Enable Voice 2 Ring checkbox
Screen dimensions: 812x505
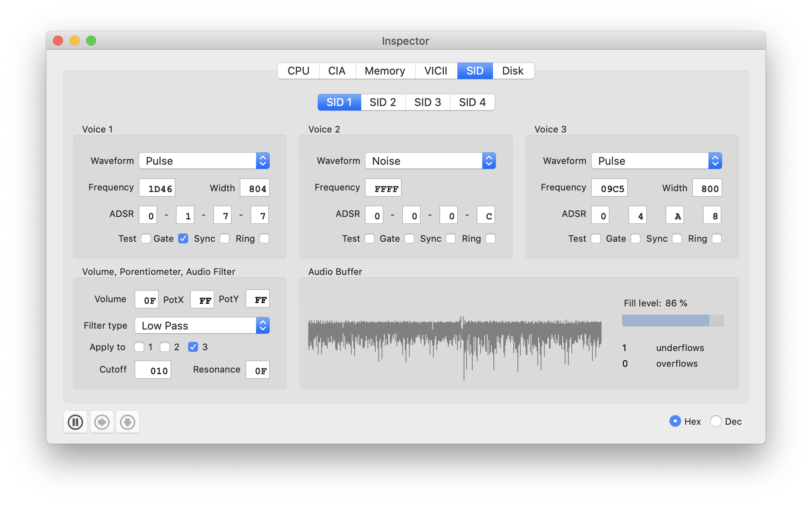(491, 238)
